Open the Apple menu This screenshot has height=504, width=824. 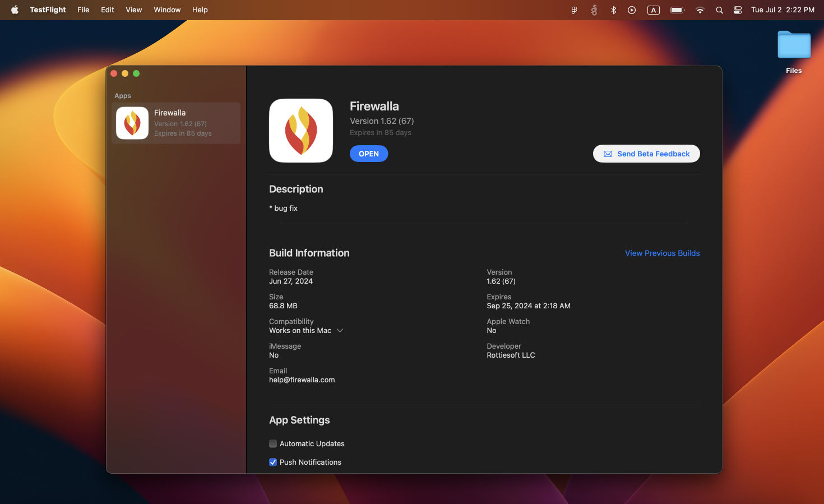pos(15,10)
